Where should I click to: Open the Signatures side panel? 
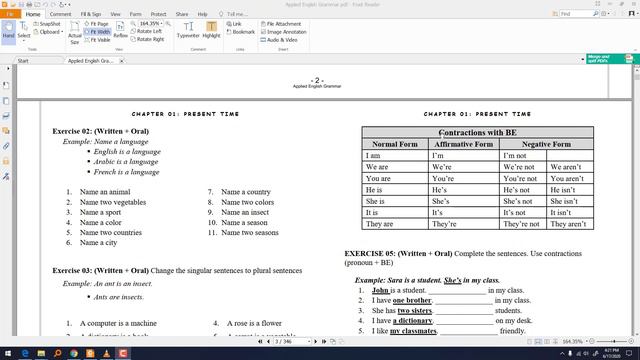[x=6, y=176]
